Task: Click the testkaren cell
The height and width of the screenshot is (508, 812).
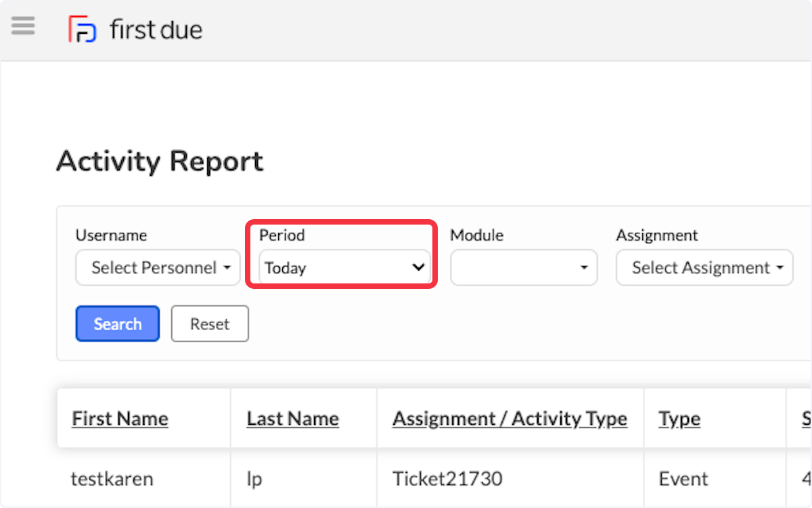Action: pos(112,479)
